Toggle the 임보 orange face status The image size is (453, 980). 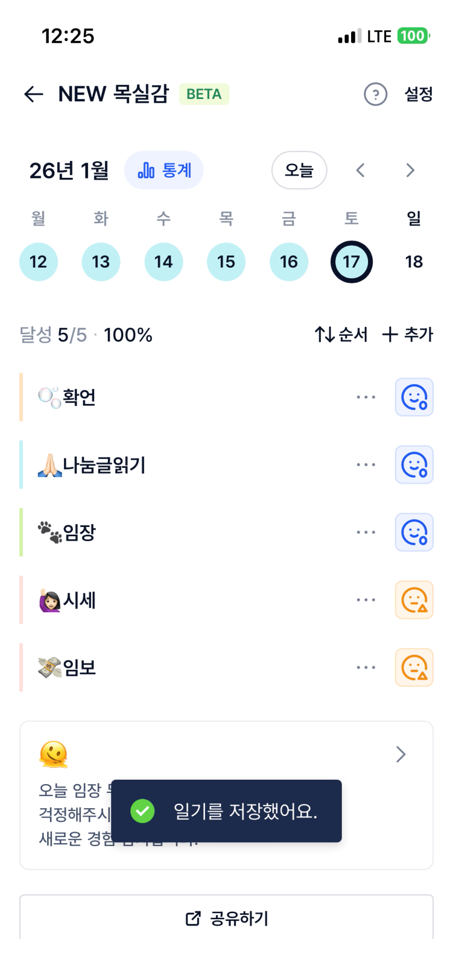pos(414,668)
